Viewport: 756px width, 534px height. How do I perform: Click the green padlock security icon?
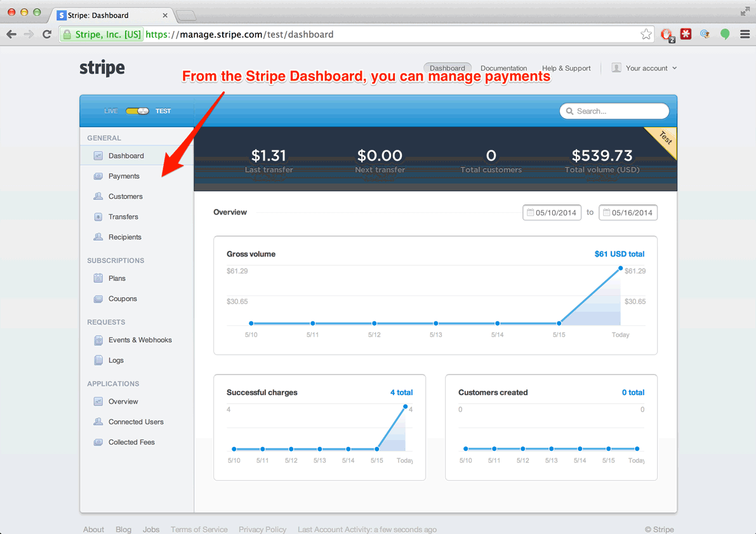pos(67,34)
